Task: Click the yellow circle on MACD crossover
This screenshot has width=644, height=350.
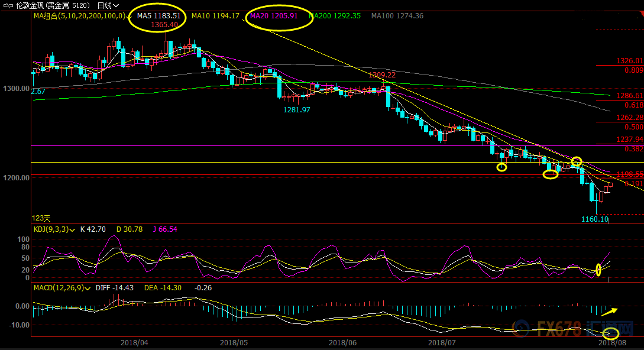Action: coord(610,333)
